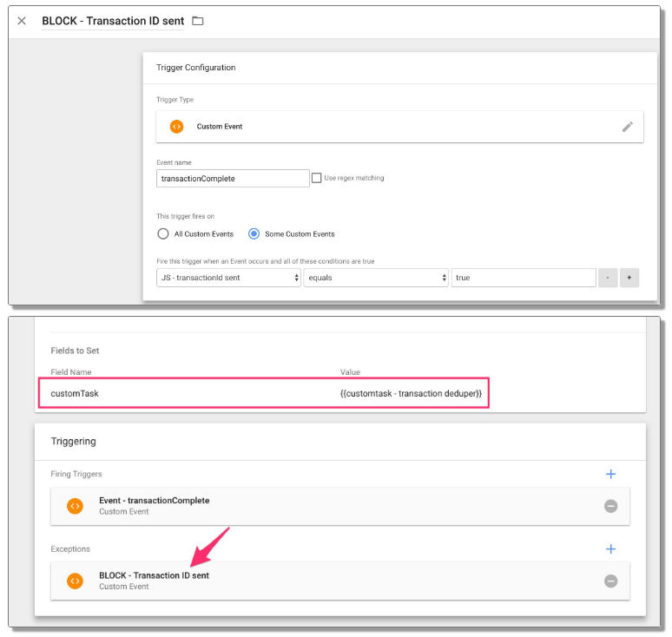The width and height of the screenshot is (672, 637).
Task: Remove Event - transactionComplete firing trigger
Action: (x=610, y=506)
